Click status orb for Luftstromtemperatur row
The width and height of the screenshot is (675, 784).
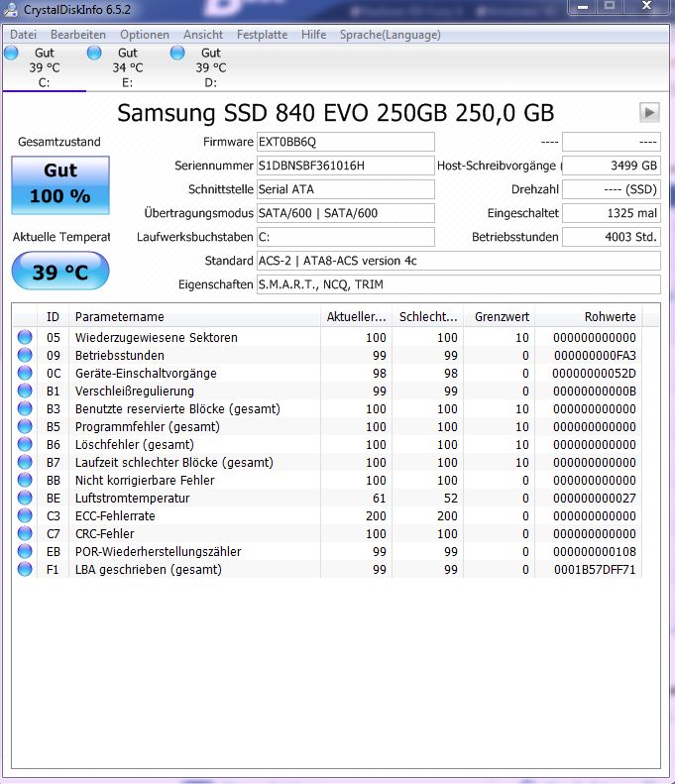[x=25, y=499]
